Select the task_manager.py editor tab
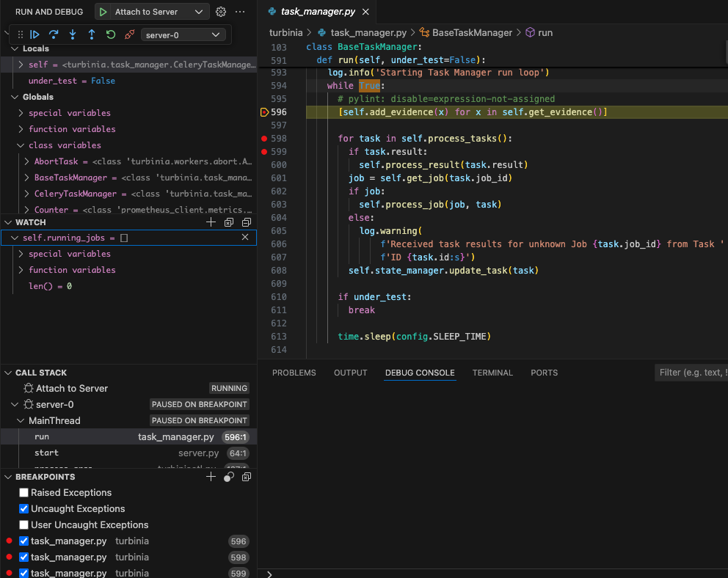 318,12
